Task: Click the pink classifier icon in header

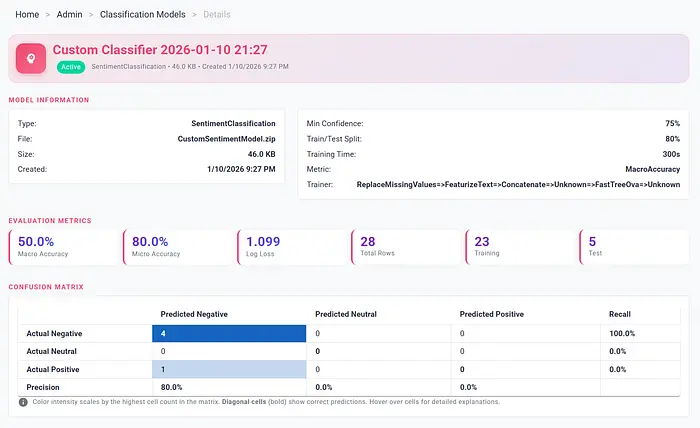Action: tap(31, 58)
